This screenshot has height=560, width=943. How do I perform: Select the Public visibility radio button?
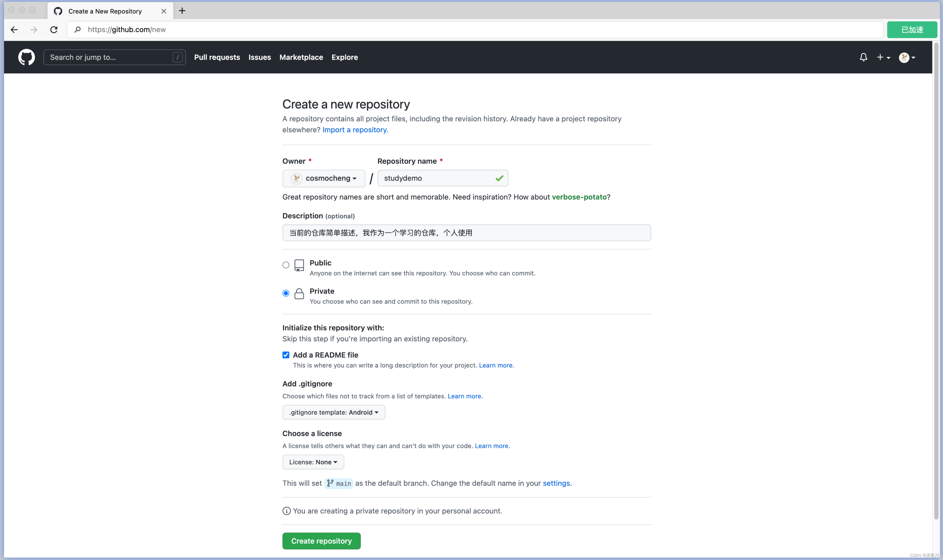click(x=286, y=265)
